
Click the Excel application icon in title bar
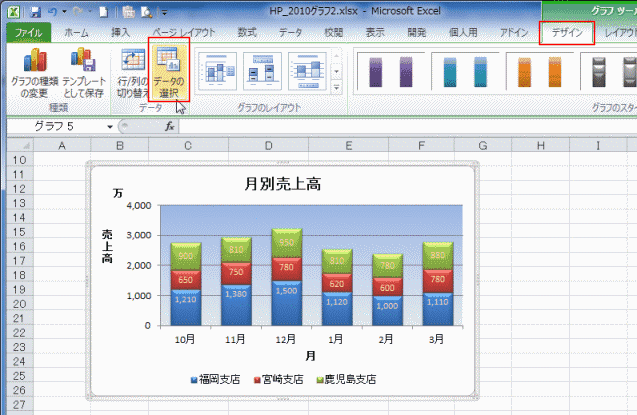(13, 12)
